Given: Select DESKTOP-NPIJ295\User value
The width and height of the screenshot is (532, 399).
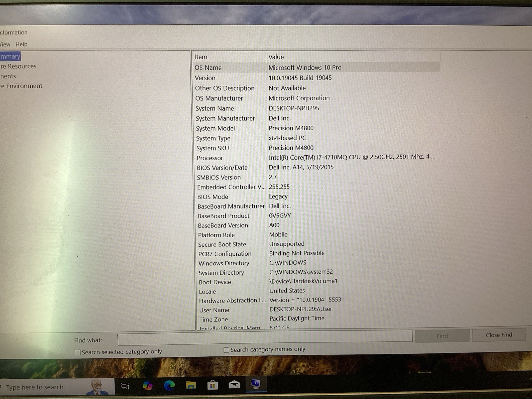Looking at the screenshot, I should point(301,309).
